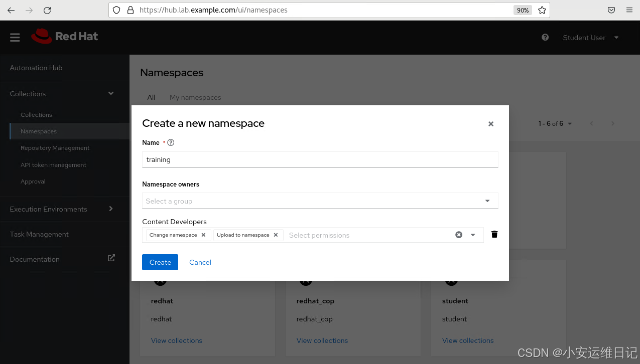Clear all selected permissions
640x364 pixels.
[x=459, y=235]
